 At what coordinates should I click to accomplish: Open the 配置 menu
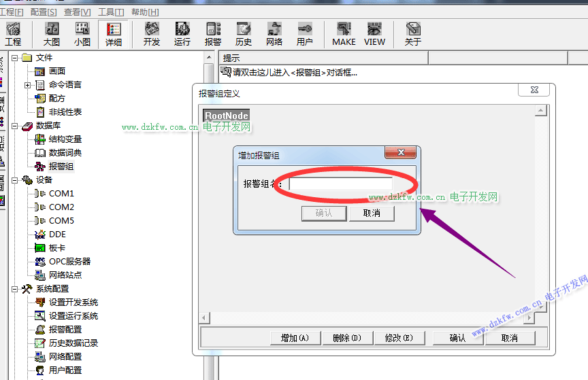[x=44, y=12]
